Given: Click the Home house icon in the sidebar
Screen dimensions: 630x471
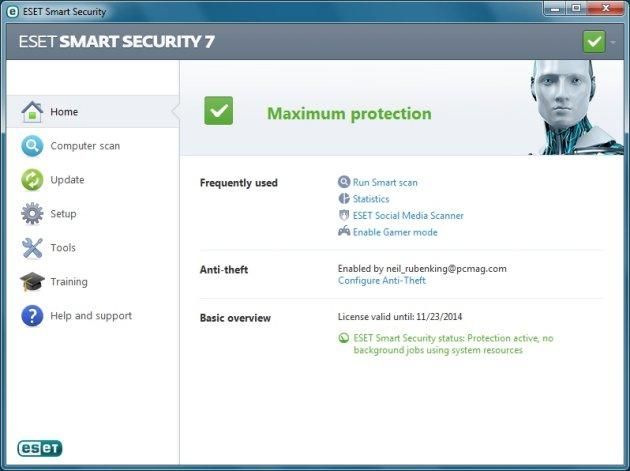Looking at the screenshot, I should pos(32,112).
